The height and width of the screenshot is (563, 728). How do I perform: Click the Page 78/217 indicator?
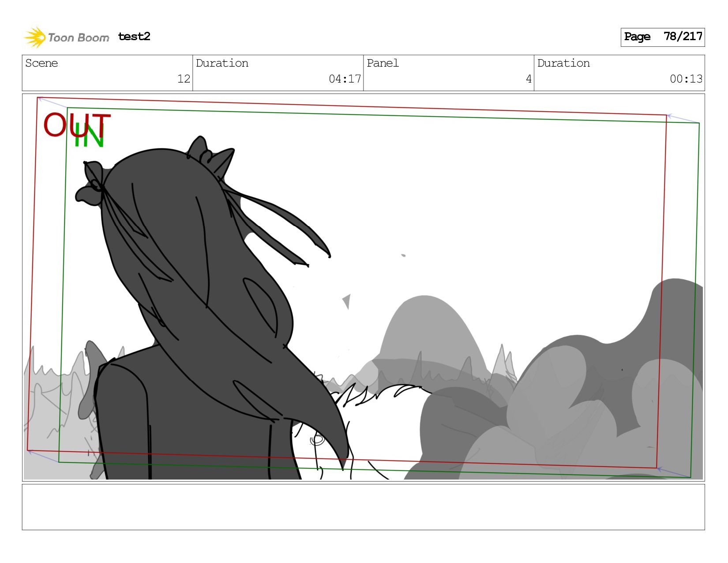click(x=663, y=37)
